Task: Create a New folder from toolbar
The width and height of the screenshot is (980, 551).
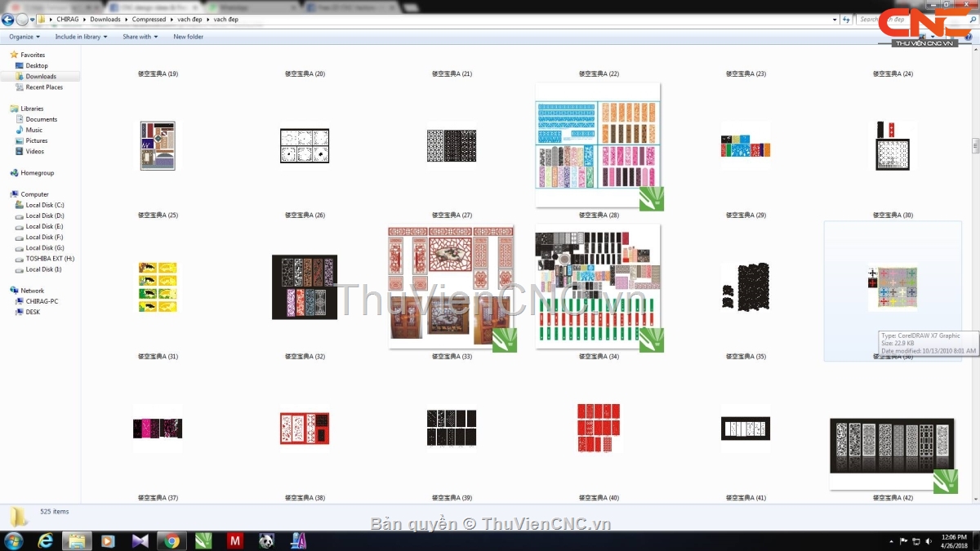Action: click(188, 37)
